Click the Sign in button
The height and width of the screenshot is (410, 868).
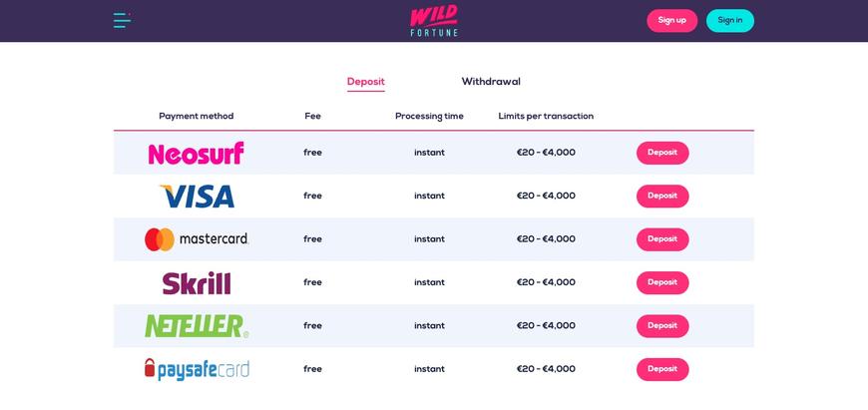[x=730, y=21]
